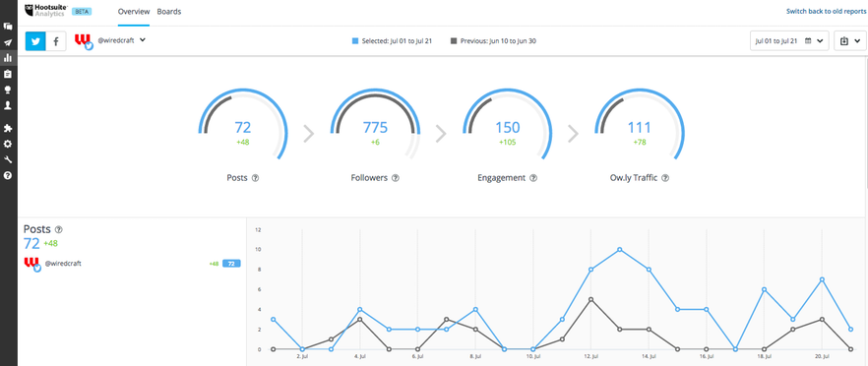Image resolution: width=868 pixels, height=366 pixels.
Task: Switch to Facebook network button
Action: [56, 41]
